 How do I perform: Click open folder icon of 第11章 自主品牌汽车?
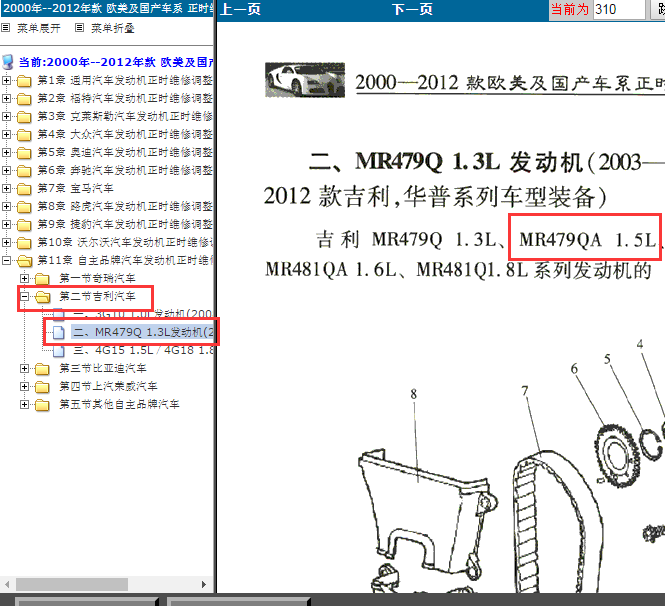[24, 260]
